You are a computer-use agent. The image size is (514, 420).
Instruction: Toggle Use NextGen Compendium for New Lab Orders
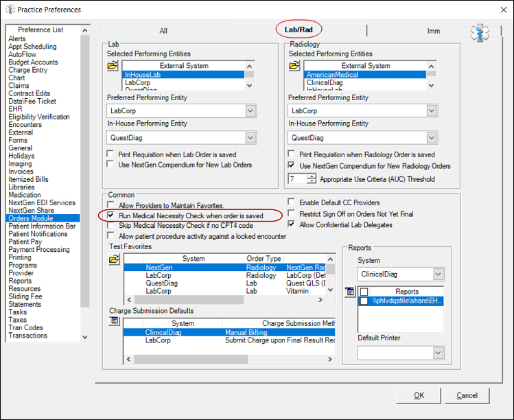point(110,164)
